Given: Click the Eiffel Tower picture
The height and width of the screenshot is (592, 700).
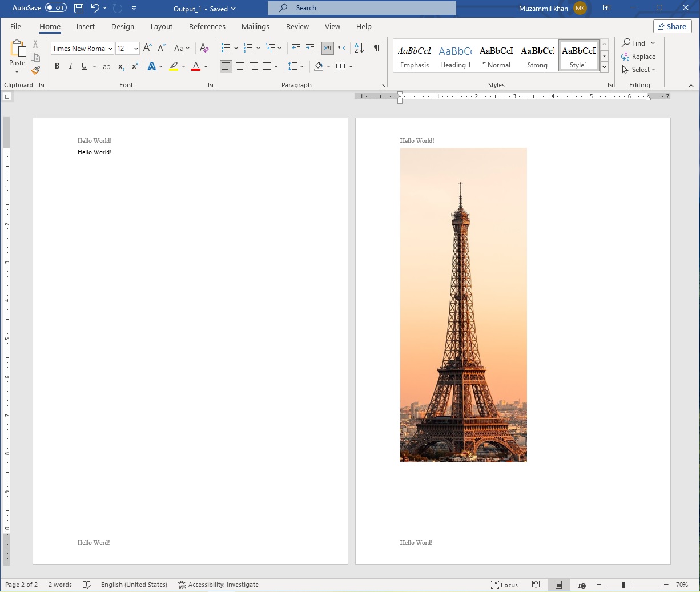Looking at the screenshot, I should [463, 305].
